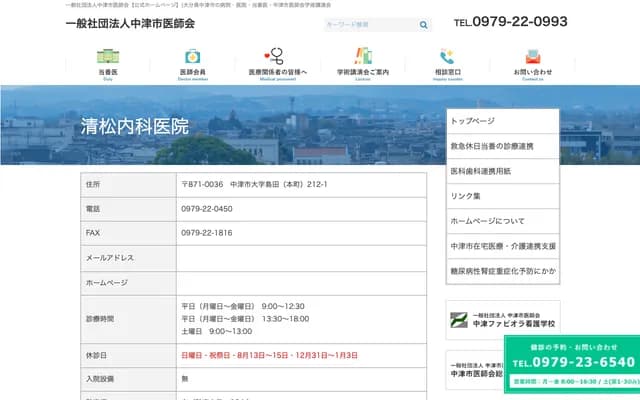Type in the keyword search field
This screenshot has height=400, width=640.
coord(370,23)
